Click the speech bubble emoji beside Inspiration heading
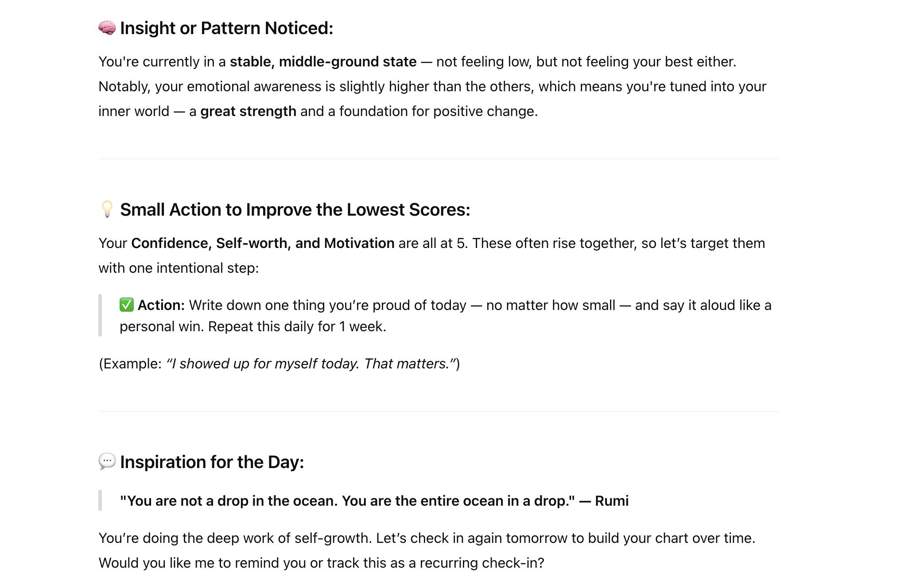This screenshot has width=924, height=573. click(x=107, y=462)
